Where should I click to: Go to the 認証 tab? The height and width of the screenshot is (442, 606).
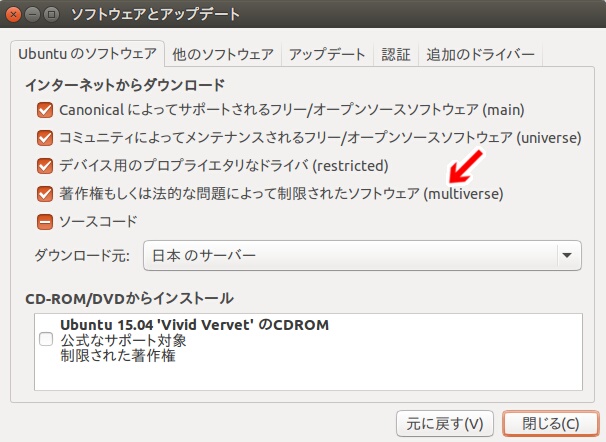(396, 54)
